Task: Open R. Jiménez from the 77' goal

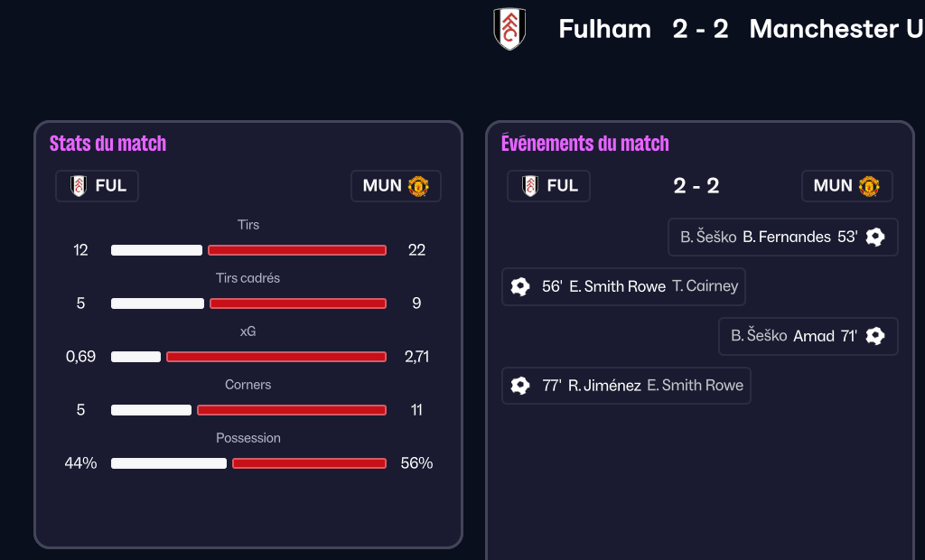Action: 604,386
